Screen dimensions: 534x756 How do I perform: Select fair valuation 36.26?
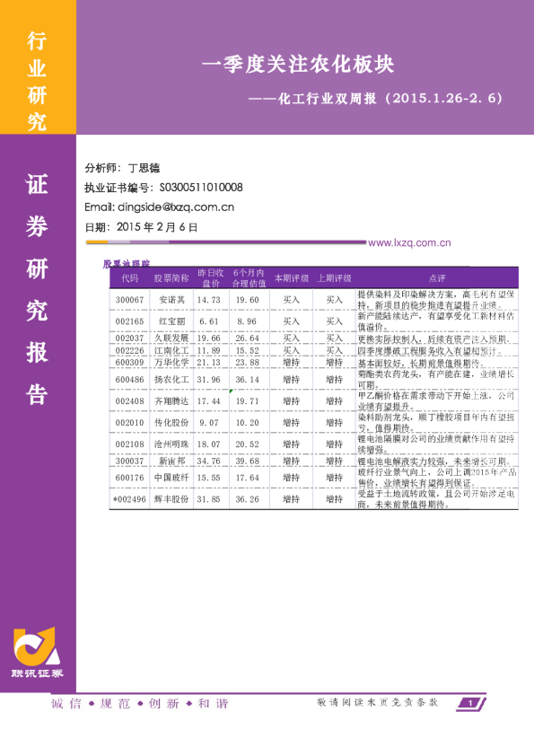247,499
